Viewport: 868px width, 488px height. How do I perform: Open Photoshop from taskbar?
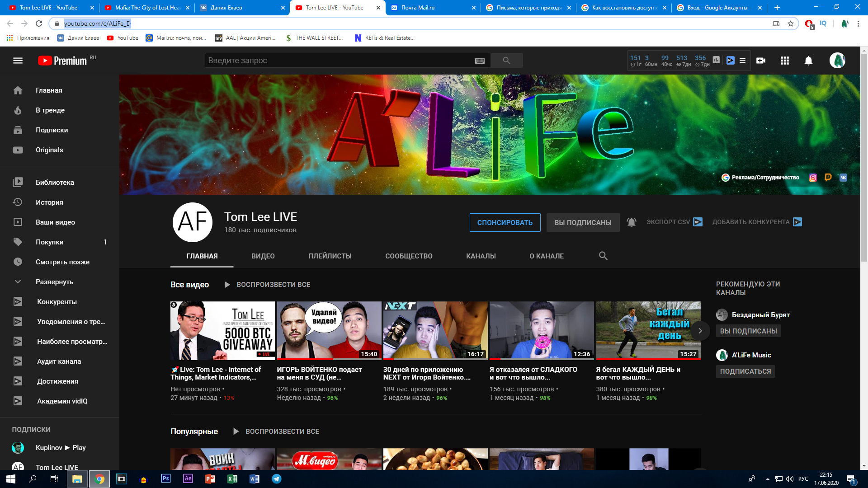[x=166, y=479]
